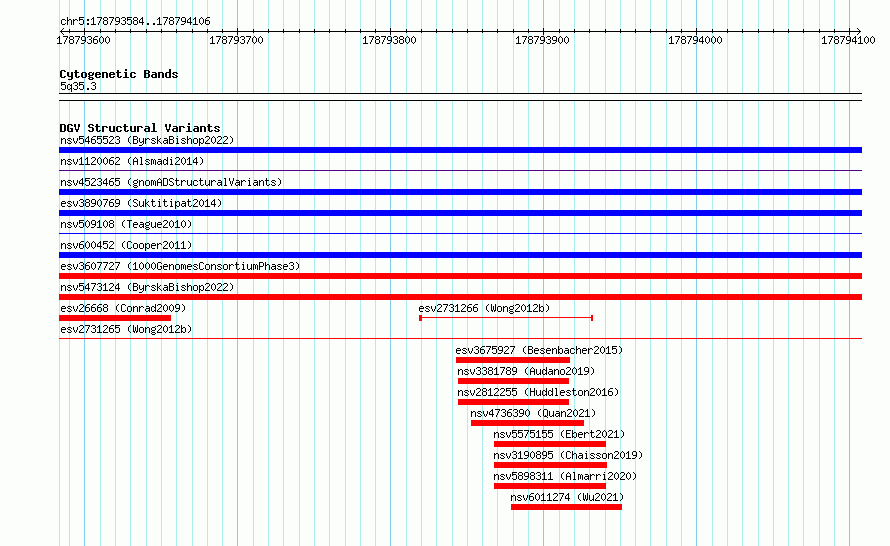This screenshot has width=890, height=546.
Task: Select the red bar under esv3607727
Action: [460, 276]
